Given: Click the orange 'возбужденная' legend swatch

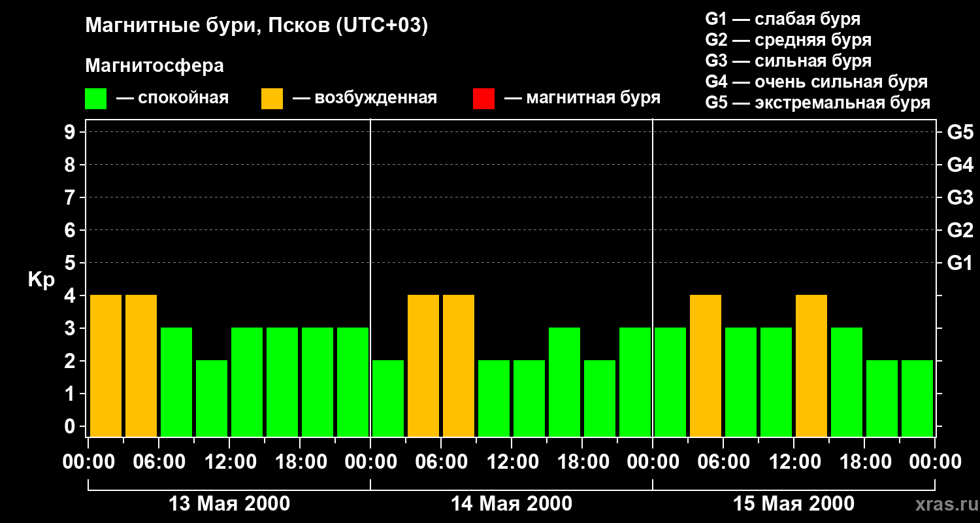Looking at the screenshot, I should click(272, 99).
